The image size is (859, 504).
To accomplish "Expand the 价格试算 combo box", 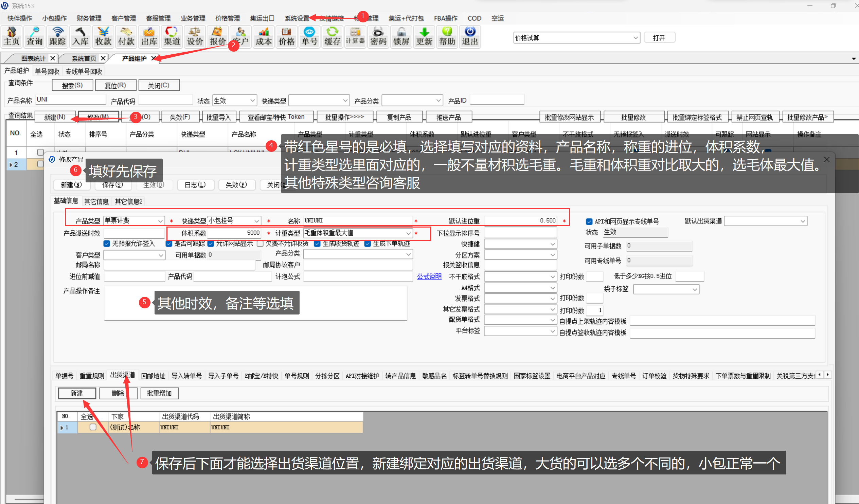I will pos(636,38).
